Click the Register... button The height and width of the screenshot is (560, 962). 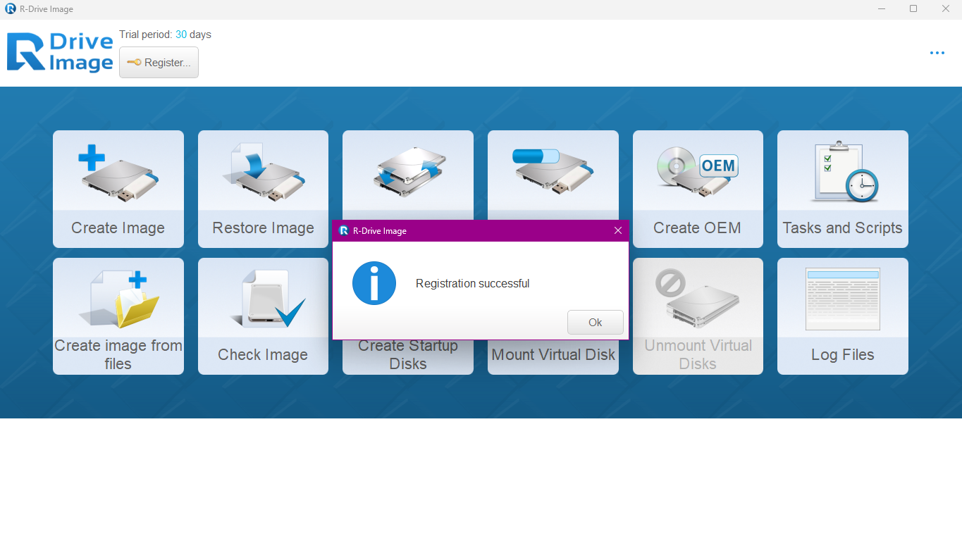pos(159,62)
